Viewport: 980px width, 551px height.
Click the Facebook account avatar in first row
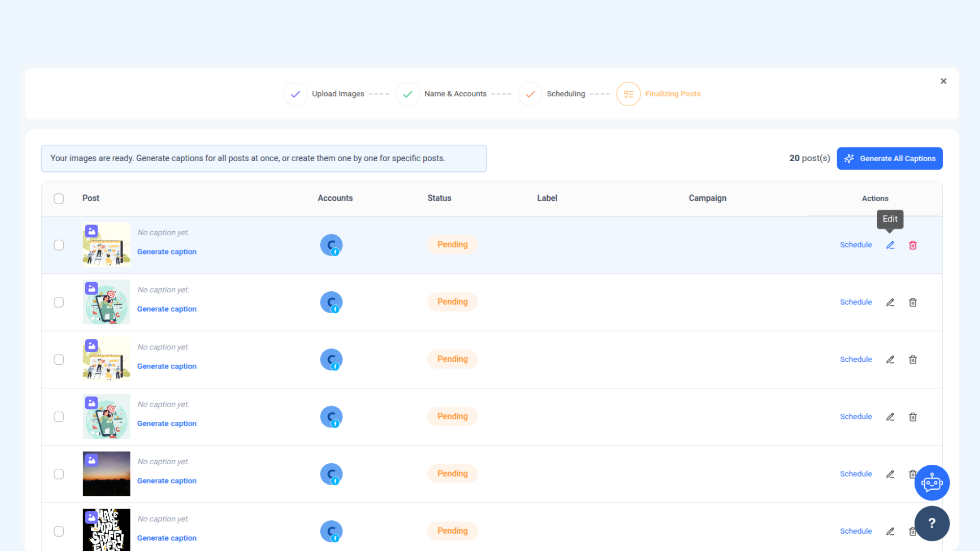(x=331, y=245)
